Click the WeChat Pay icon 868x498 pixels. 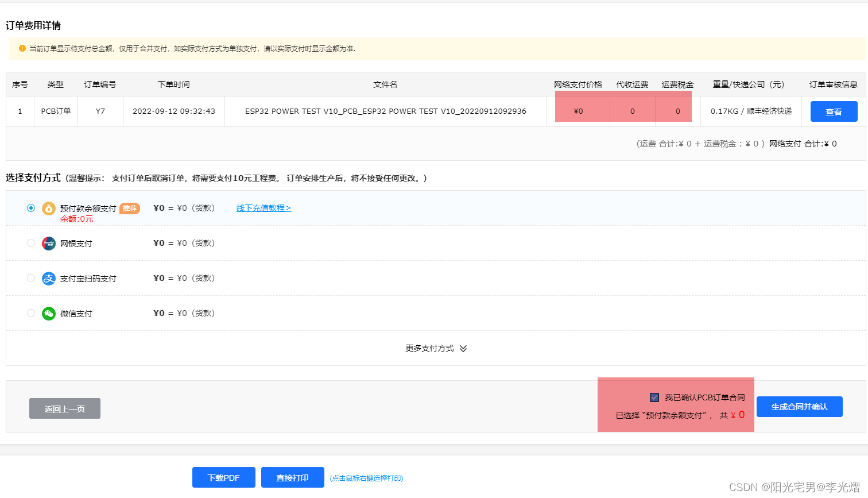(49, 313)
